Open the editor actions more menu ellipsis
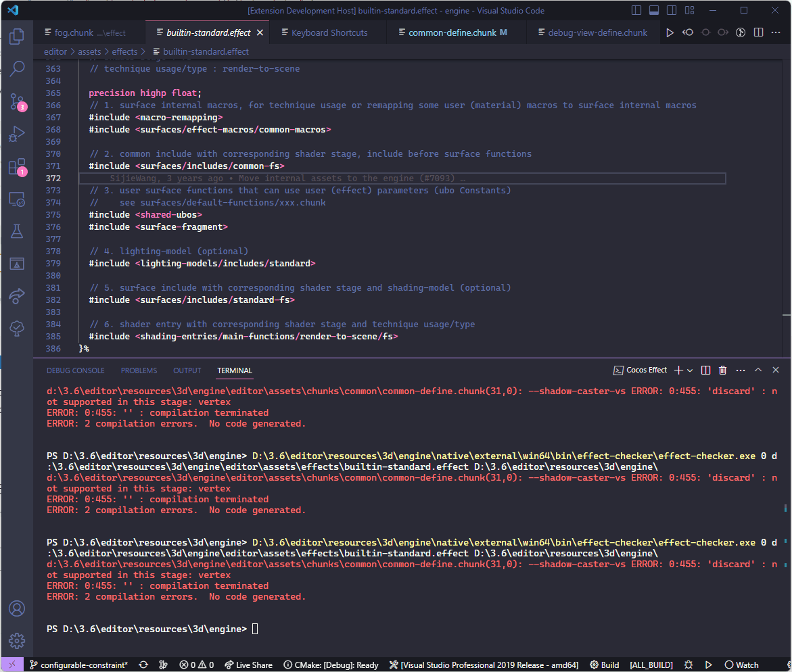The image size is (792, 672). 776,32
